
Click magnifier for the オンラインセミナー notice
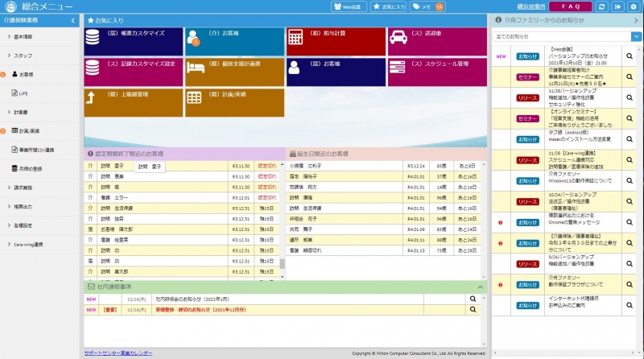click(x=630, y=118)
